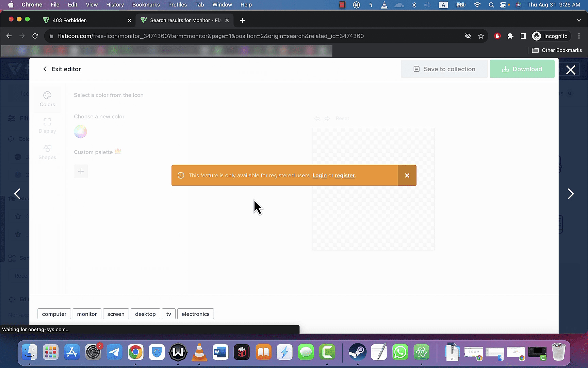Viewport: 588px width, 368px height.
Task: Click the redo arrow above the canvas
Action: coord(327,119)
